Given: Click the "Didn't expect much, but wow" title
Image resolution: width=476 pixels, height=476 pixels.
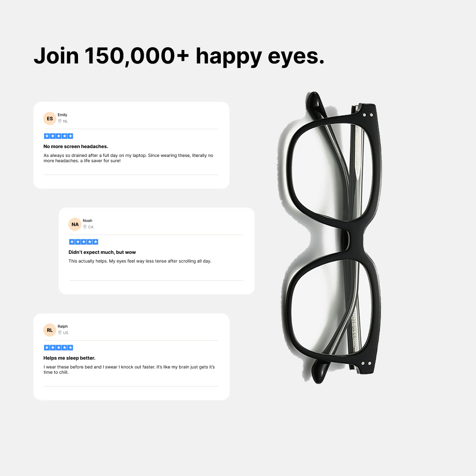Looking at the screenshot, I should pyautogui.click(x=102, y=252).
